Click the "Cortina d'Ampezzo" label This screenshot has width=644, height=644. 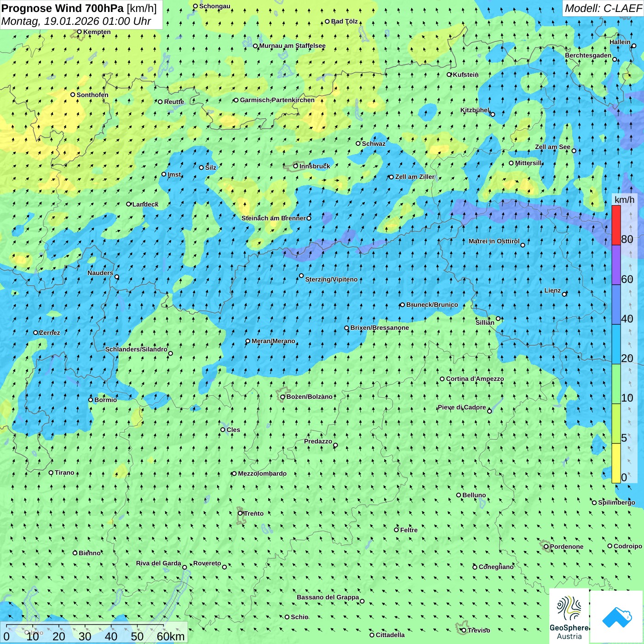pyautogui.click(x=475, y=379)
